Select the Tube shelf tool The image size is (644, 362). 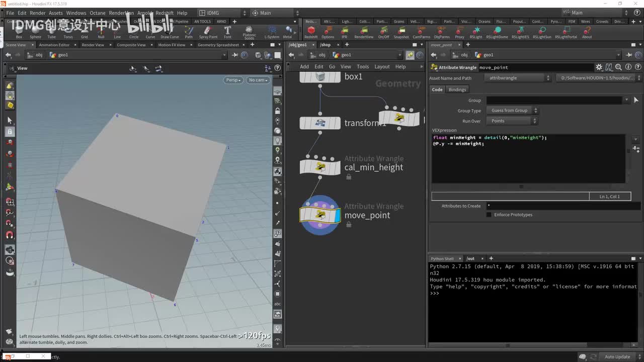52,33
